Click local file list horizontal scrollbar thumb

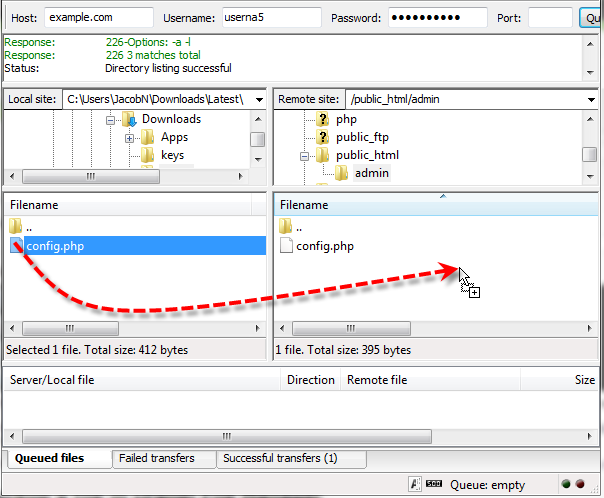tap(70, 329)
